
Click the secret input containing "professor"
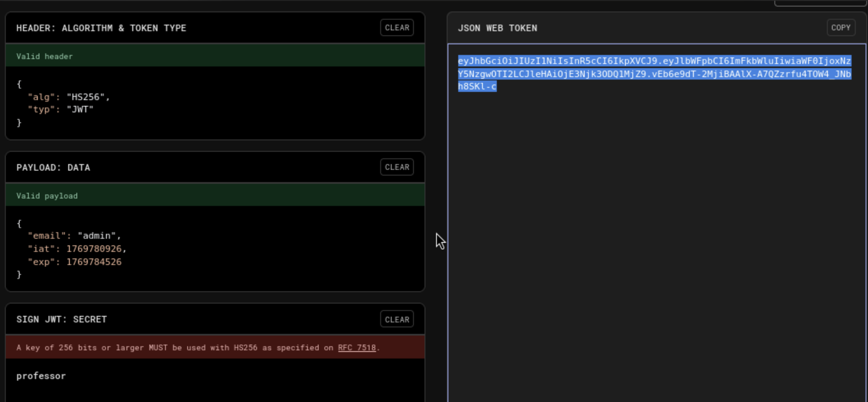pyautogui.click(x=41, y=376)
